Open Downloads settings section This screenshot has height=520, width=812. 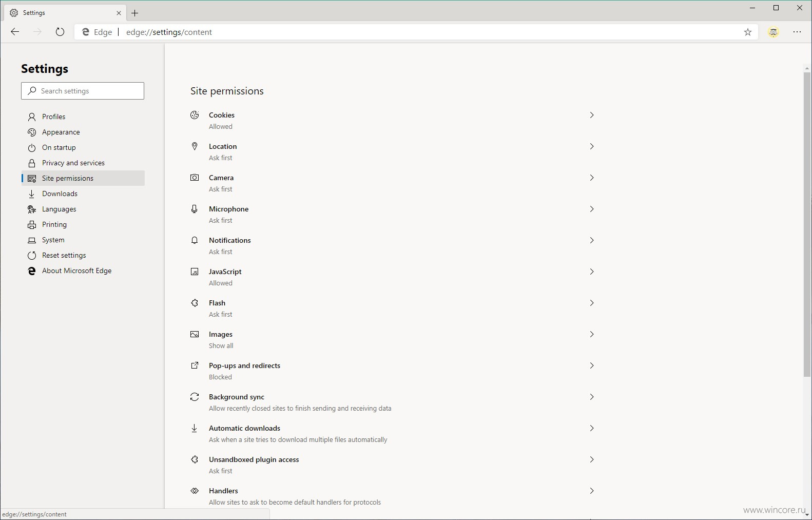tap(83, 194)
